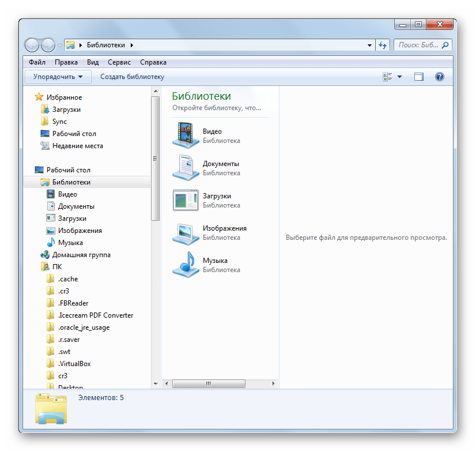Open the Видео library icon
The height and width of the screenshot is (452, 476).
coord(186,135)
